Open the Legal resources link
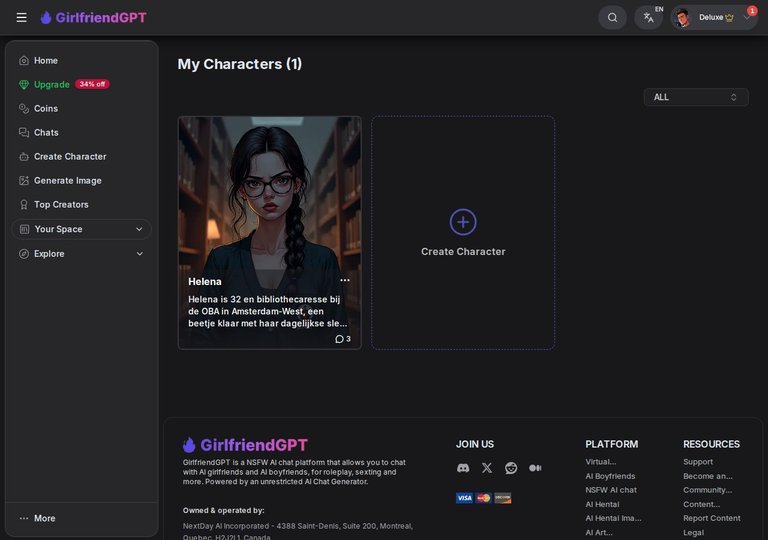Screen dimensions: 768x540 (x=694, y=533)
